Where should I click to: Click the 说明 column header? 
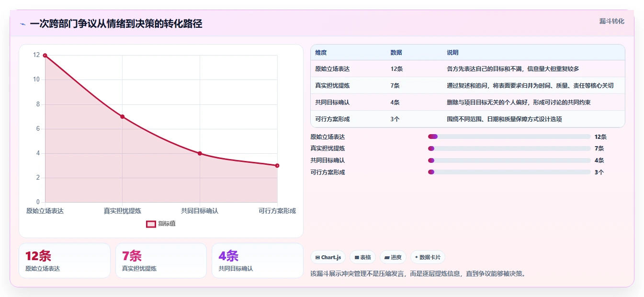(452, 53)
